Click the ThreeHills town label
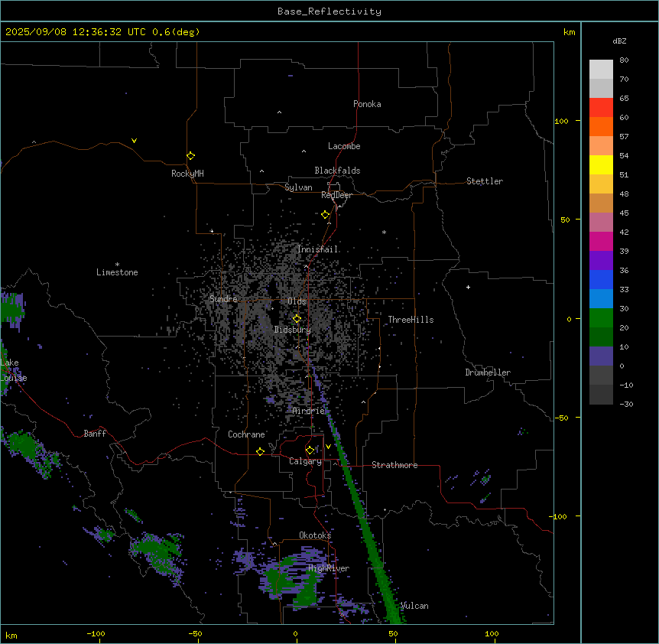This screenshot has height=644, width=659. click(x=411, y=320)
